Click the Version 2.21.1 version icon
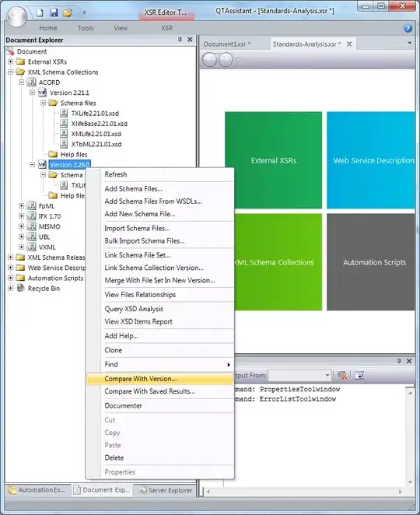420x515 pixels. pyautogui.click(x=42, y=93)
